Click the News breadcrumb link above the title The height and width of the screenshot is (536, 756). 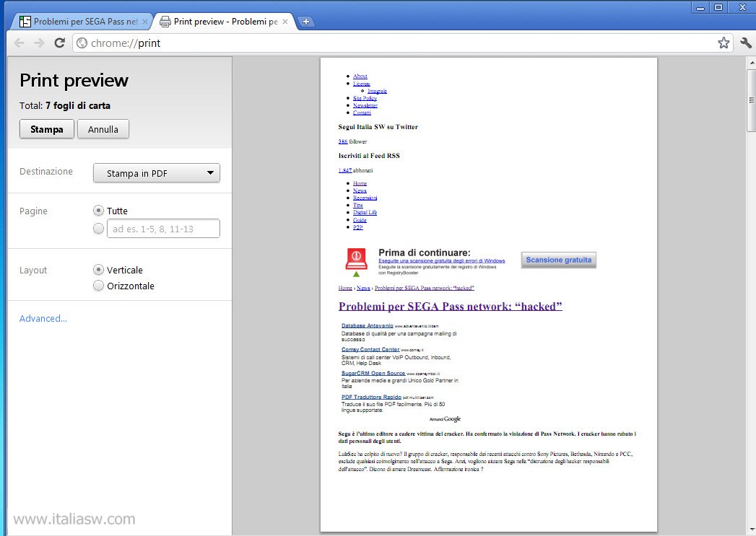(363, 288)
